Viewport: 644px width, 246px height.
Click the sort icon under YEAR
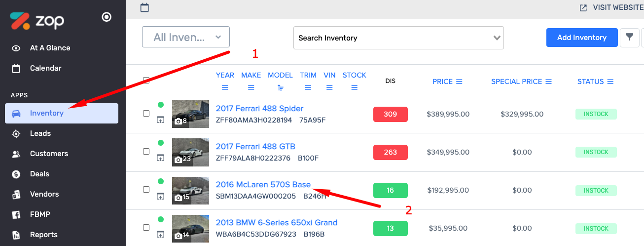click(225, 88)
